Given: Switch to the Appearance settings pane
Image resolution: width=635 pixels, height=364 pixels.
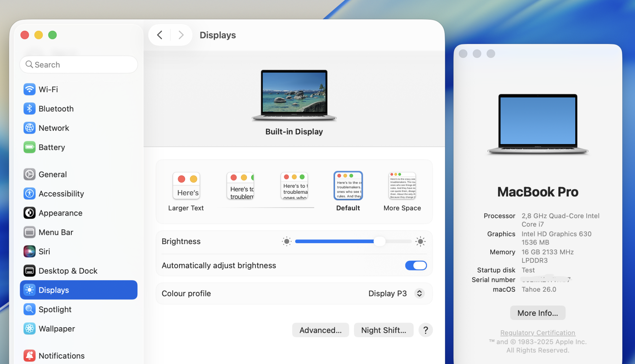Looking at the screenshot, I should pyautogui.click(x=60, y=213).
